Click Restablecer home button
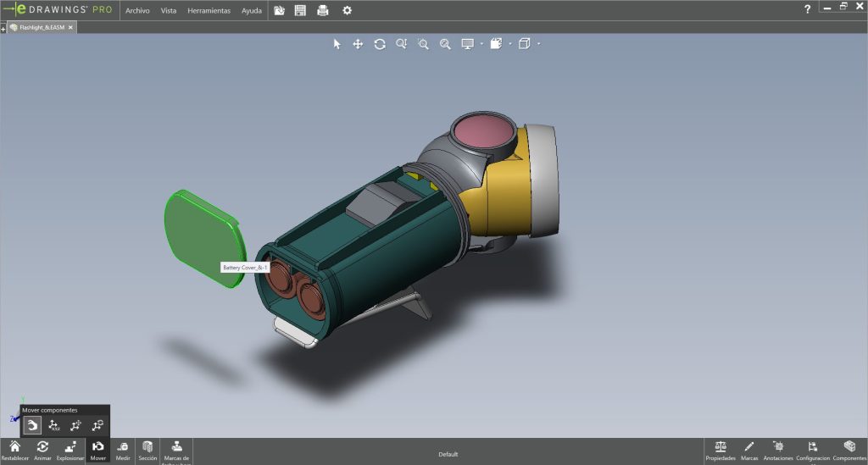The height and width of the screenshot is (465, 868). pyautogui.click(x=15, y=451)
